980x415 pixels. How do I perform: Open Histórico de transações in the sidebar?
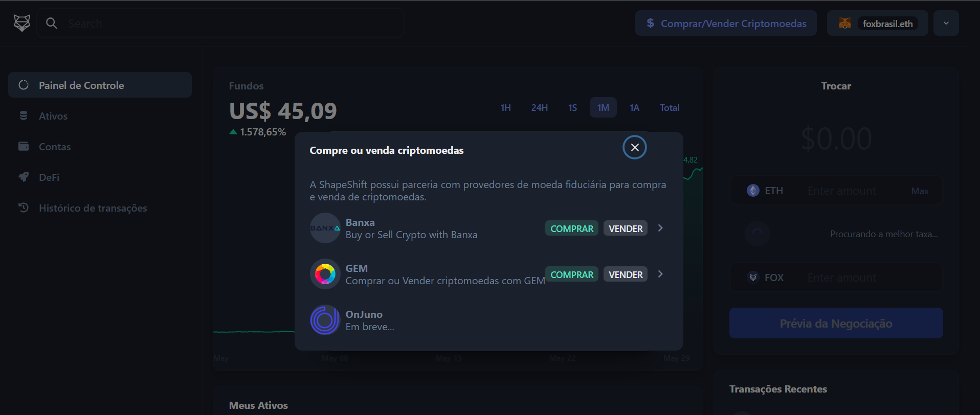coord(93,208)
